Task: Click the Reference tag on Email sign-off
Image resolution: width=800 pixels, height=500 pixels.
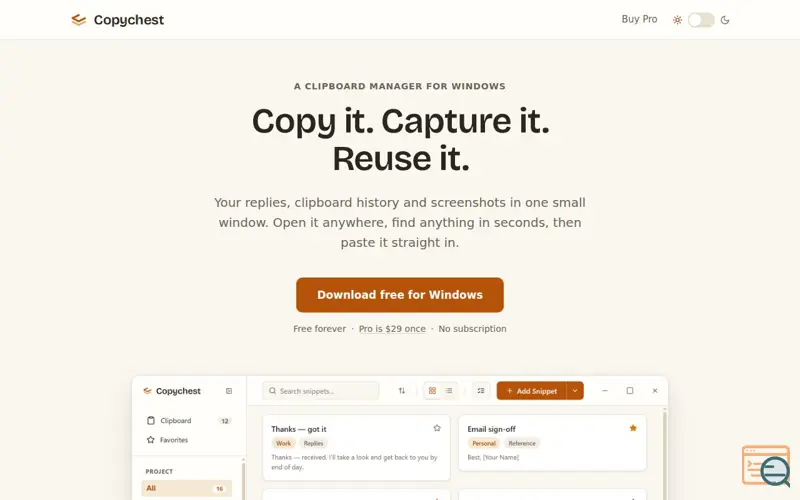Action: pyautogui.click(x=522, y=443)
